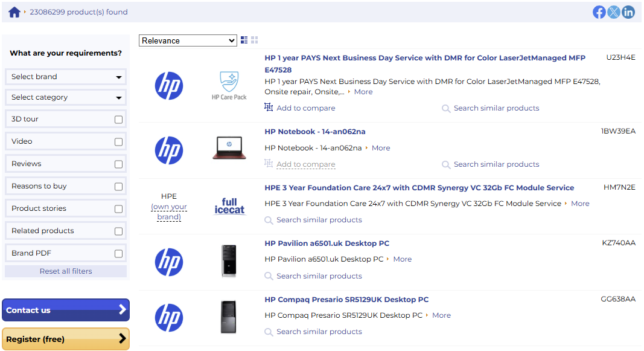The height and width of the screenshot is (351, 644).
Task: Open HP Pavilion a6501.uk desktop thumbnail
Action: pyautogui.click(x=229, y=262)
